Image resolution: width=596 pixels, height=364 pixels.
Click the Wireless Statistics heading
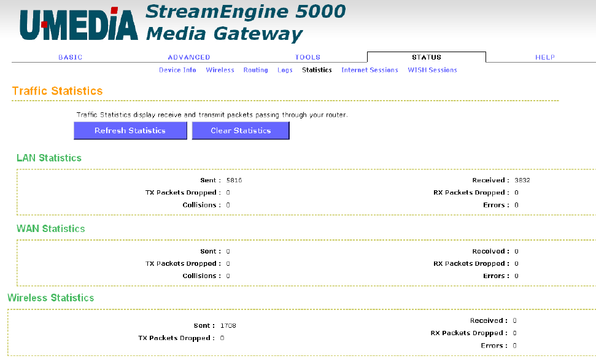pos(50,298)
